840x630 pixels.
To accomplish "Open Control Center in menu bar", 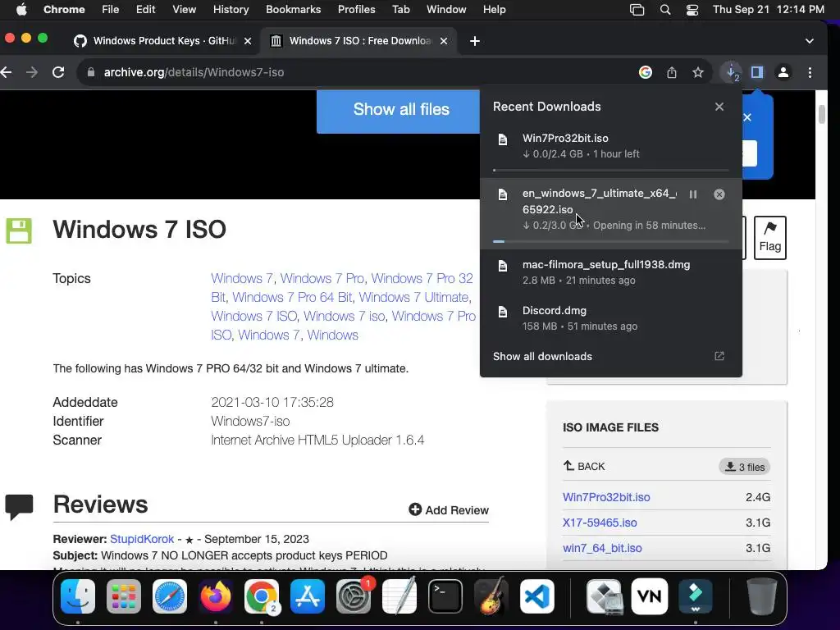I will point(692,10).
